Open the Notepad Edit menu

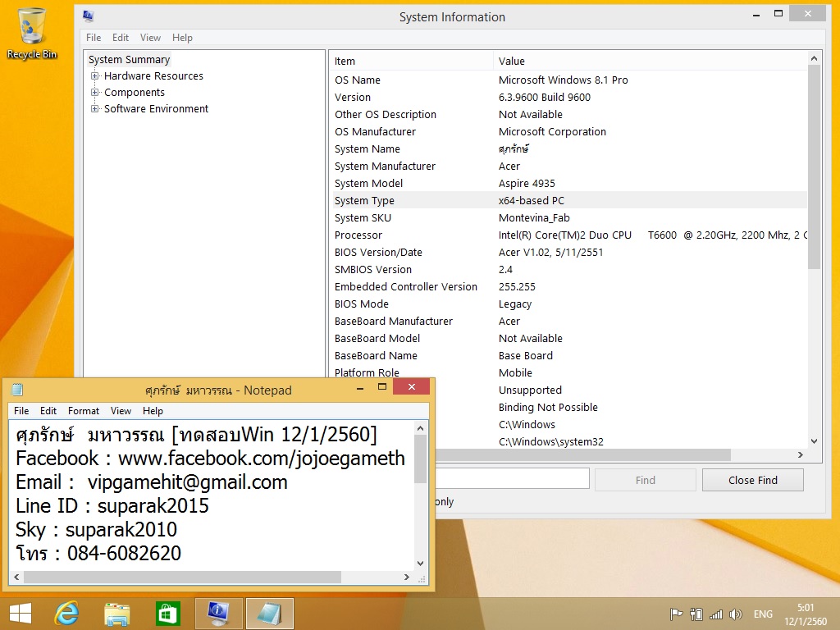(48, 411)
